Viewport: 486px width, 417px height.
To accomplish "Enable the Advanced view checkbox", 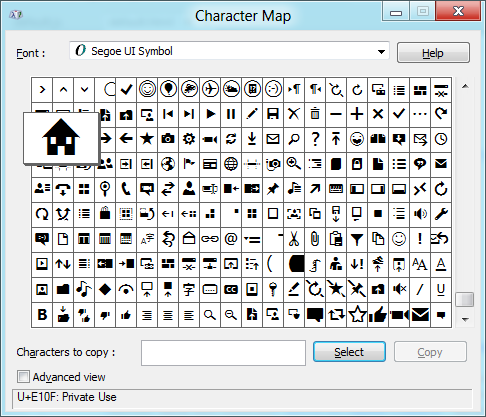I will point(23,377).
